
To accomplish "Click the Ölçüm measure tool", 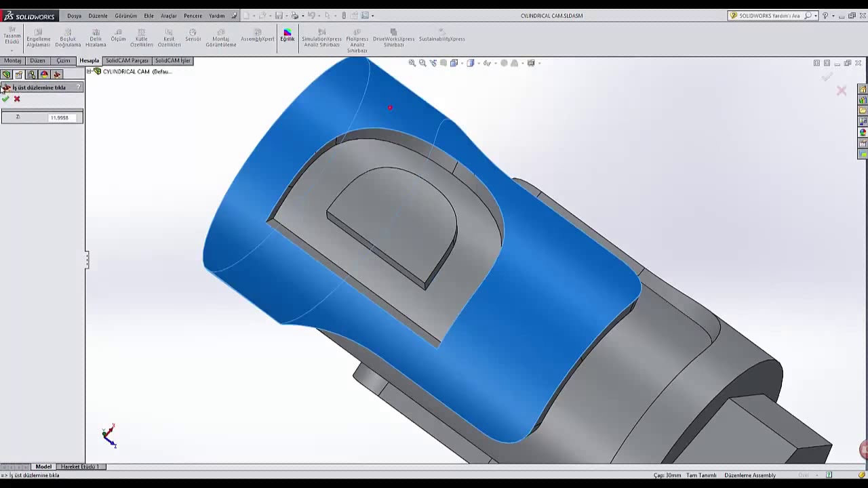I will [x=118, y=35].
